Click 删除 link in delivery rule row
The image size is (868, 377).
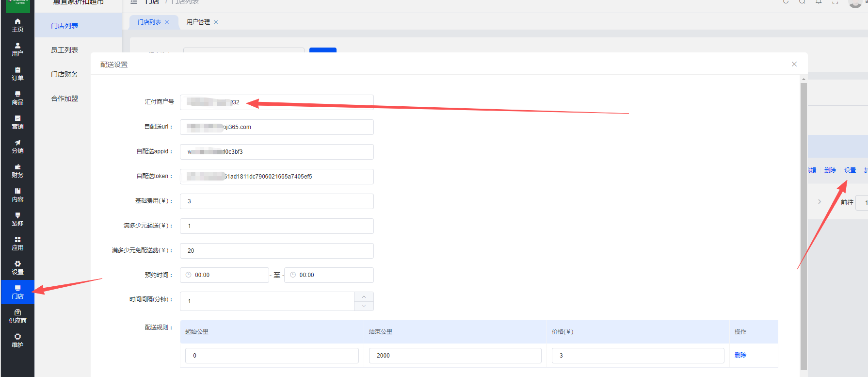pyautogui.click(x=740, y=355)
